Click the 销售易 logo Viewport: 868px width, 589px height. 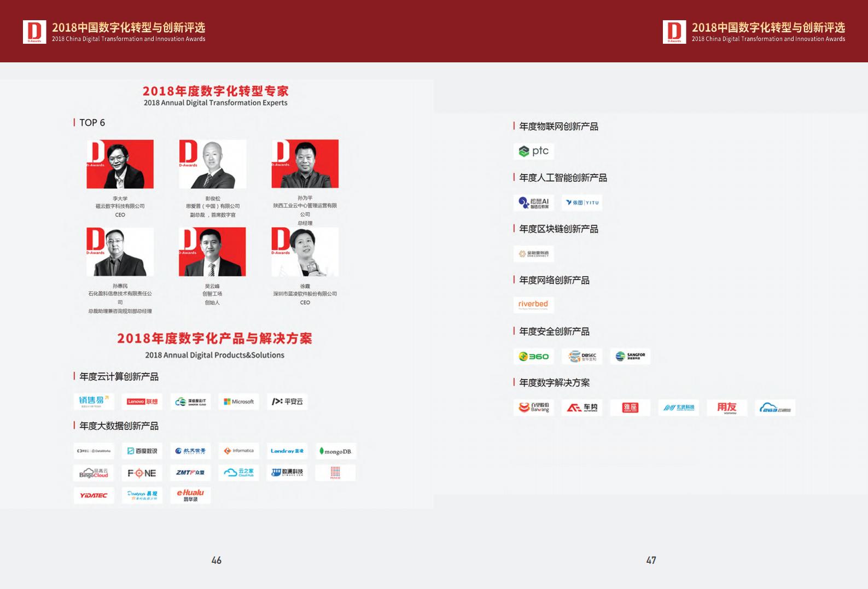94,401
